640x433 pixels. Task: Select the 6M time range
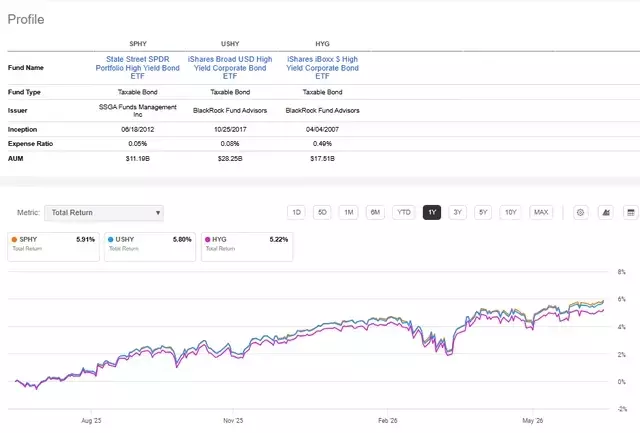click(375, 212)
